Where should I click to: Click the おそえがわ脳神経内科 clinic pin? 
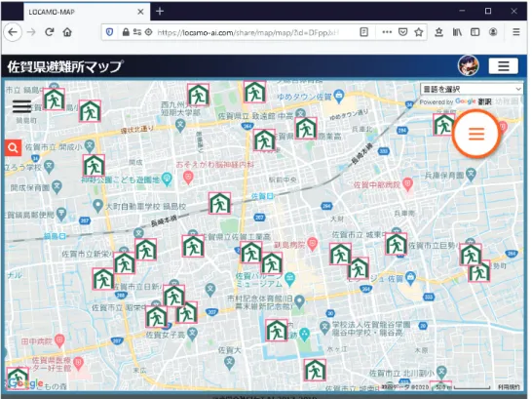click(x=188, y=177)
